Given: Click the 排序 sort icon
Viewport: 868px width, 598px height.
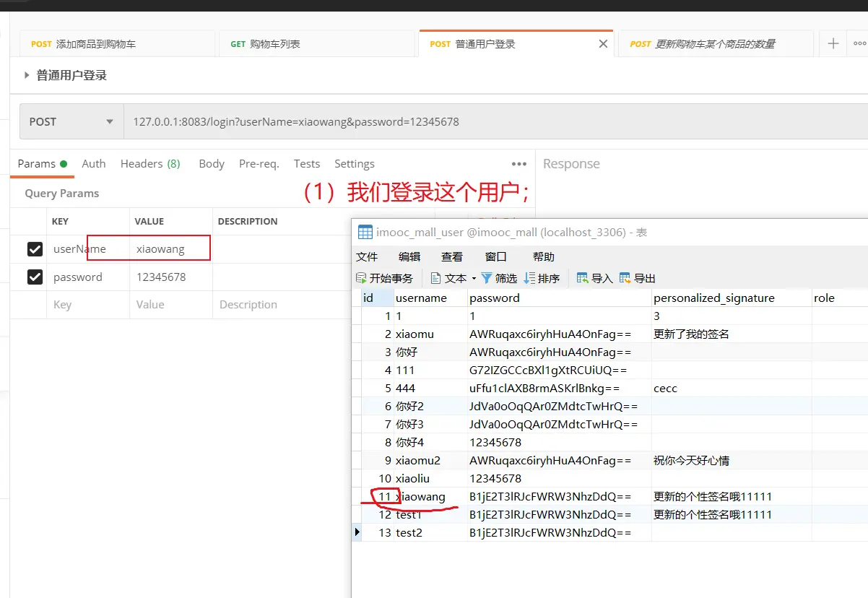Looking at the screenshot, I should 529,278.
